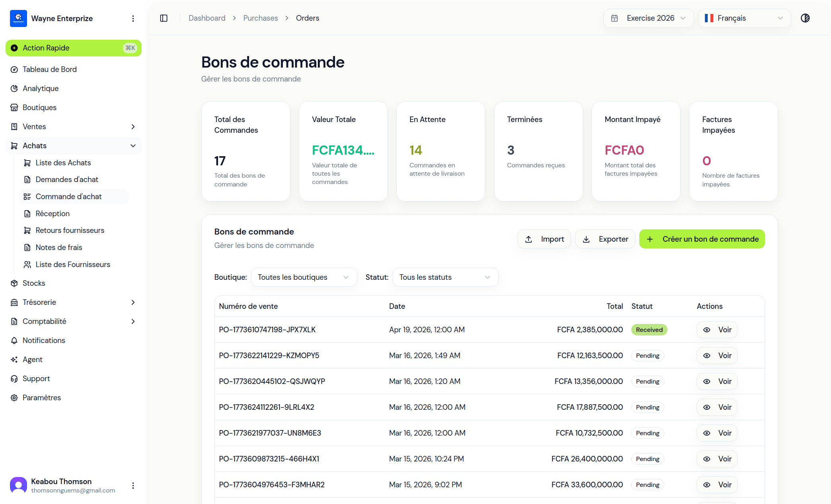Click date Apr 19, 2026, 12:00 AM
831x504 pixels.
[x=427, y=330]
